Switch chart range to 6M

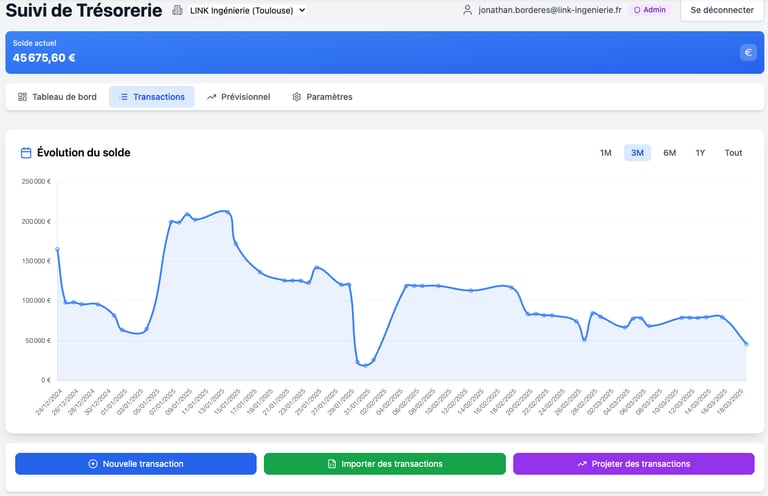(x=669, y=153)
